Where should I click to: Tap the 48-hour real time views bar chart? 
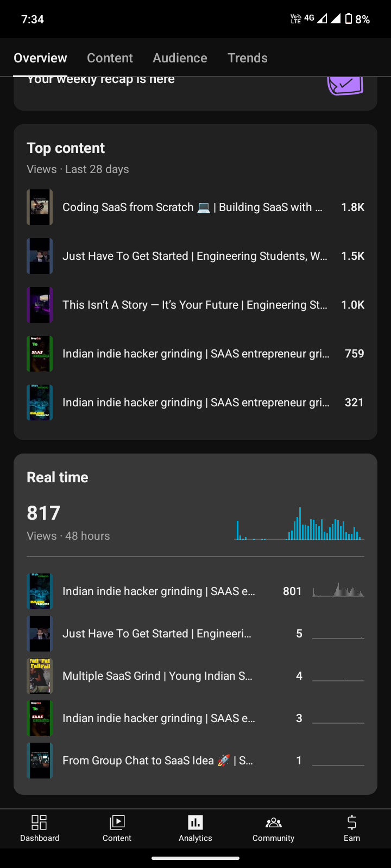click(x=299, y=524)
